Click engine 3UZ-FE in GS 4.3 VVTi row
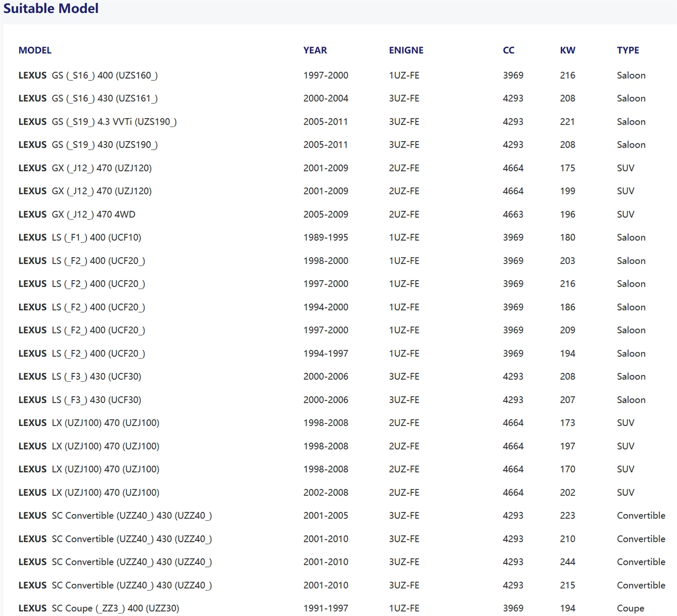This screenshot has width=677, height=616. tap(404, 122)
